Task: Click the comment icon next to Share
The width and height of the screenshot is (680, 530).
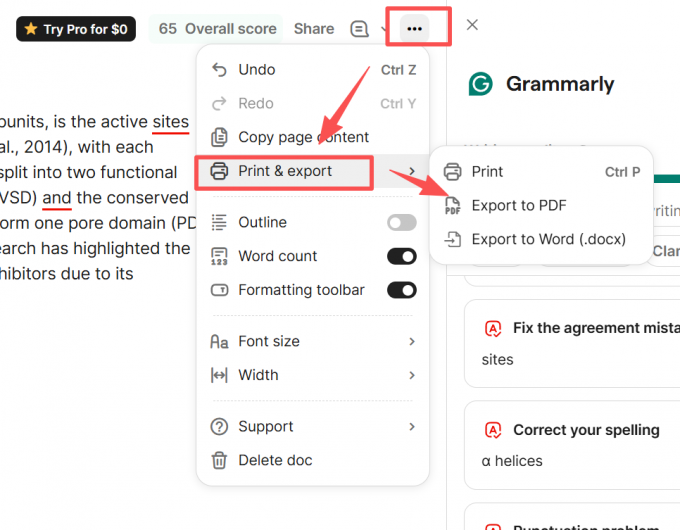Action: pyautogui.click(x=359, y=29)
